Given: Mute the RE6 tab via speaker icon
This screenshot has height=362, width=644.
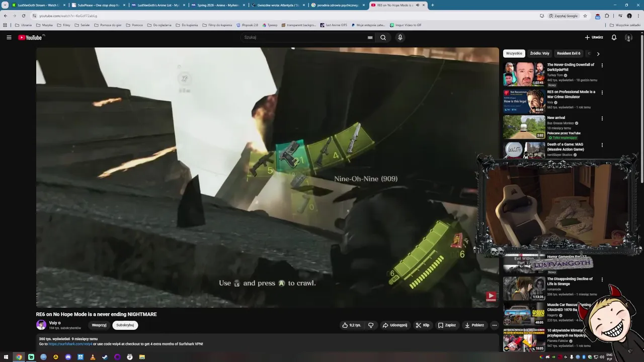Looking at the screenshot, I should tap(418, 5).
